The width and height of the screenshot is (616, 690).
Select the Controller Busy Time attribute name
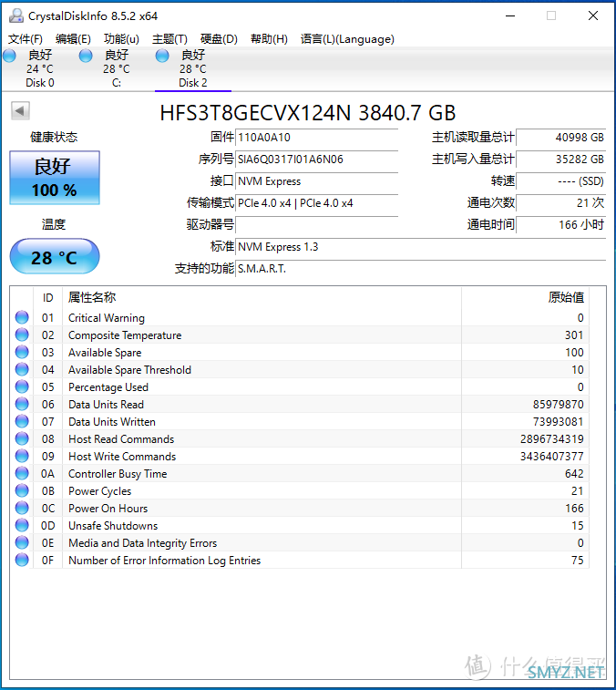pos(118,474)
